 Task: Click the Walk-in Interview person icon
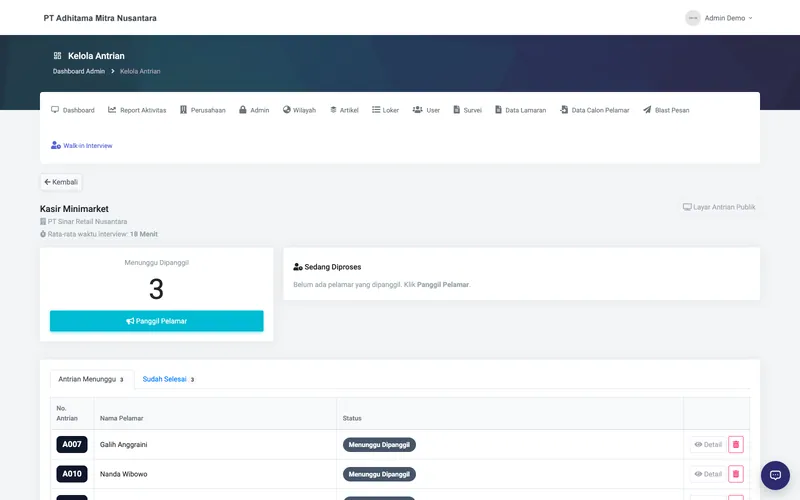coord(56,145)
